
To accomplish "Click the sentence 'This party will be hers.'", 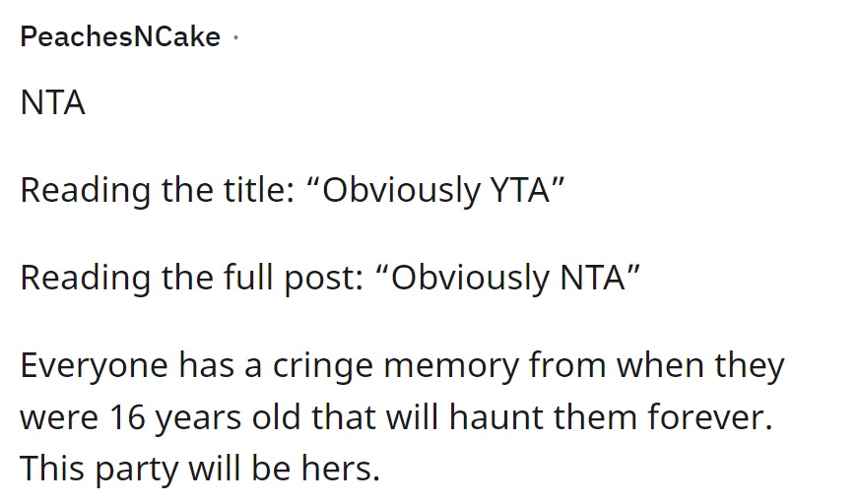I will coord(200,469).
